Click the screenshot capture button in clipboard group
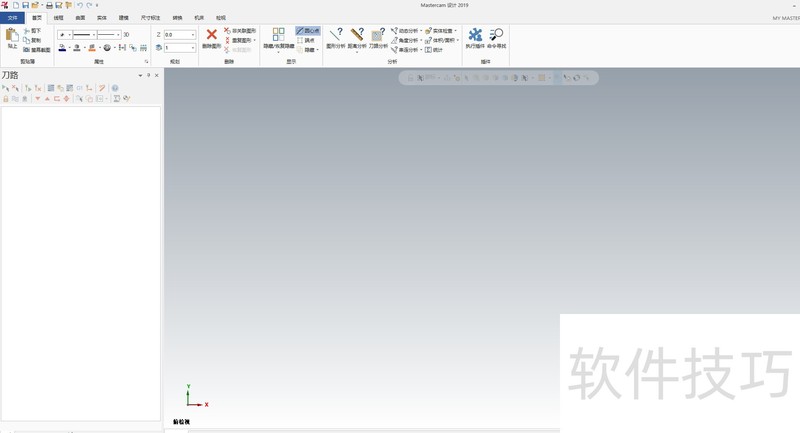Image resolution: width=800 pixels, height=433 pixels. (x=37, y=50)
